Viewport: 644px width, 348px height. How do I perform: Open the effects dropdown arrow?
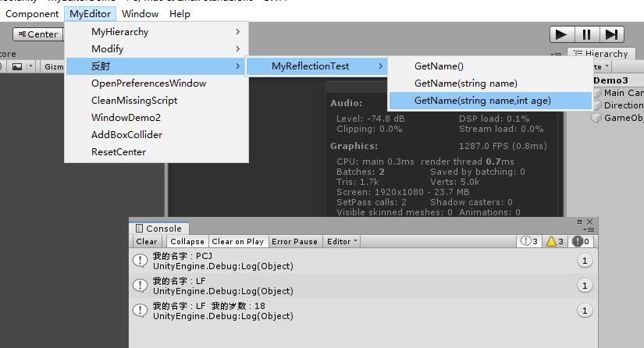coord(30,66)
